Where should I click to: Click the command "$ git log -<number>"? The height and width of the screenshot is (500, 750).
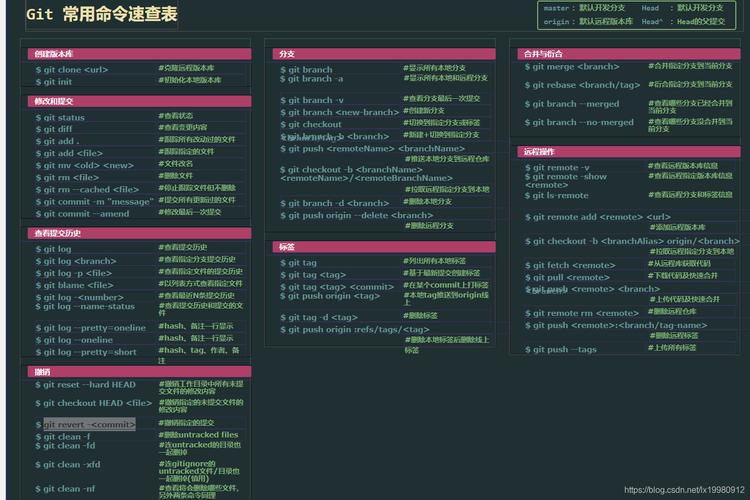79,297
